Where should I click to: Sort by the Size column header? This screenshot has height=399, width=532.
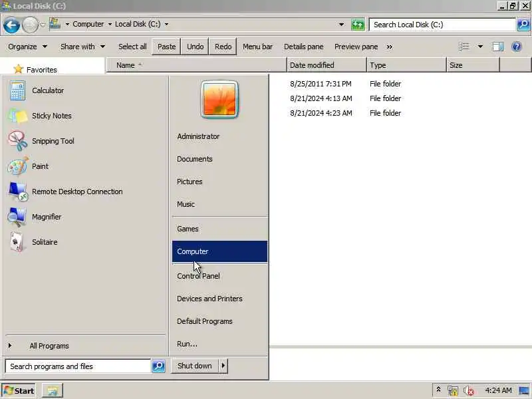click(473, 65)
